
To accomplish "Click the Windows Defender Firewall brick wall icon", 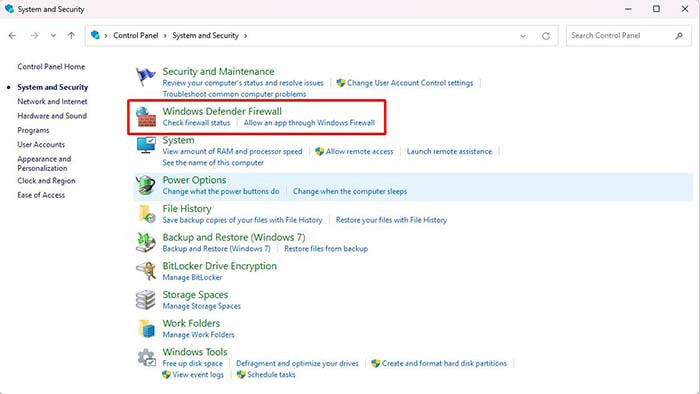I will [146, 117].
